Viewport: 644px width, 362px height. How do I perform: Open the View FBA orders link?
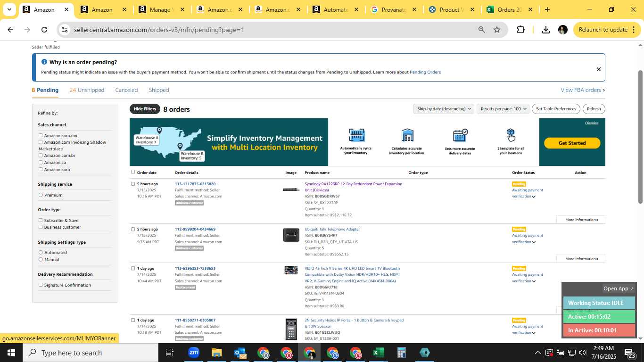pos(583,90)
